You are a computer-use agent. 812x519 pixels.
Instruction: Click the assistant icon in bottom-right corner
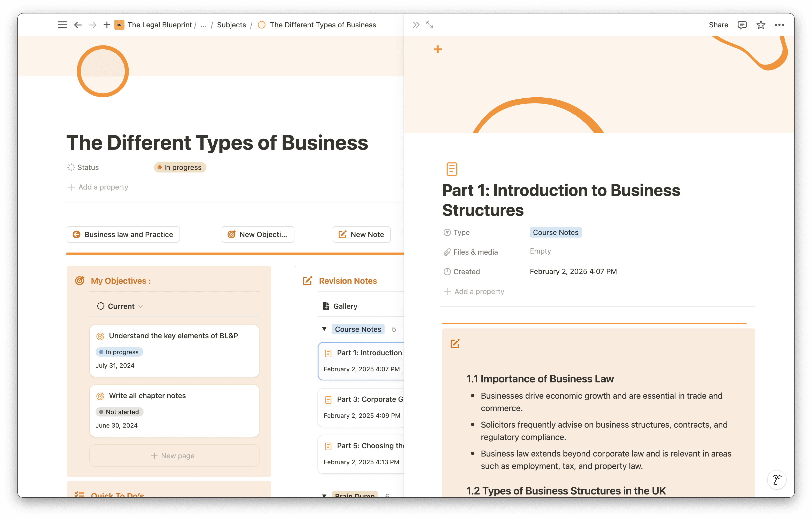point(777,479)
